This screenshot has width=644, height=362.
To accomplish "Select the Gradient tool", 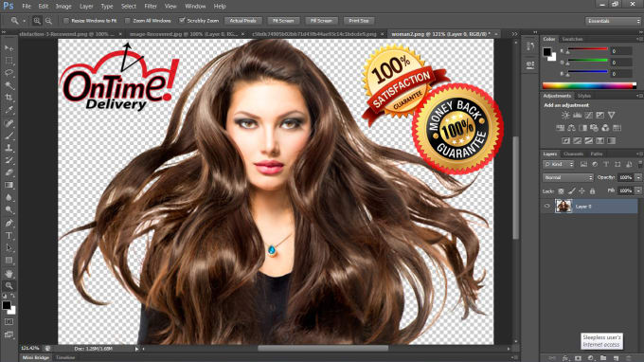I will (9, 186).
